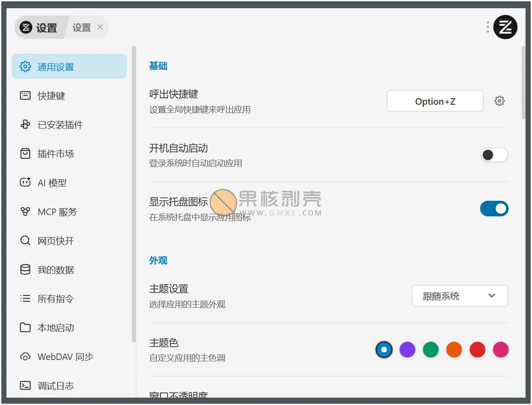532x405 pixels.
Task: Open the three-dot menu beside the Z logo
Action: [487, 27]
